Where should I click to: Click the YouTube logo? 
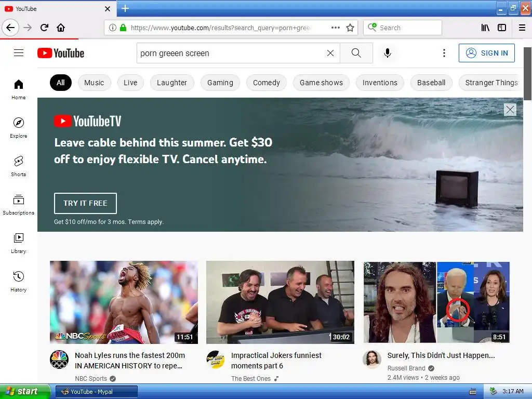(61, 53)
